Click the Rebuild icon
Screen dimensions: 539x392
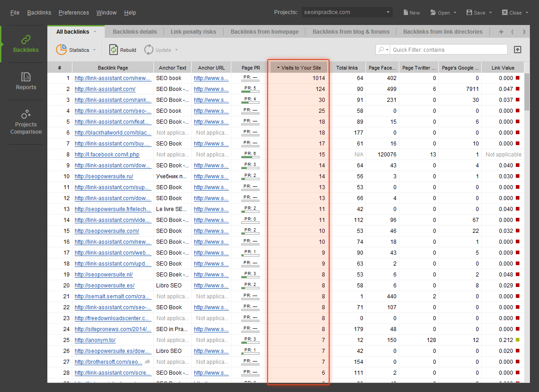pyautogui.click(x=113, y=50)
